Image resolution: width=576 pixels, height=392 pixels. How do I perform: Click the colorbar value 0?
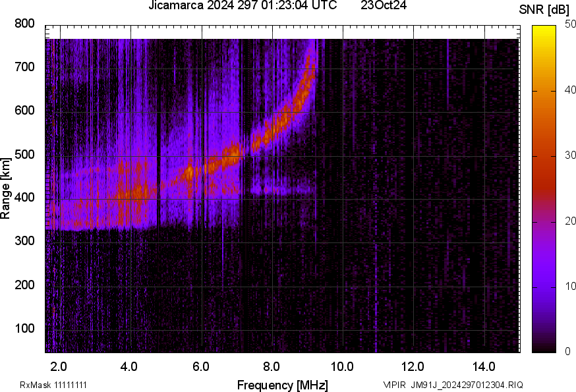(x=567, y=352)
